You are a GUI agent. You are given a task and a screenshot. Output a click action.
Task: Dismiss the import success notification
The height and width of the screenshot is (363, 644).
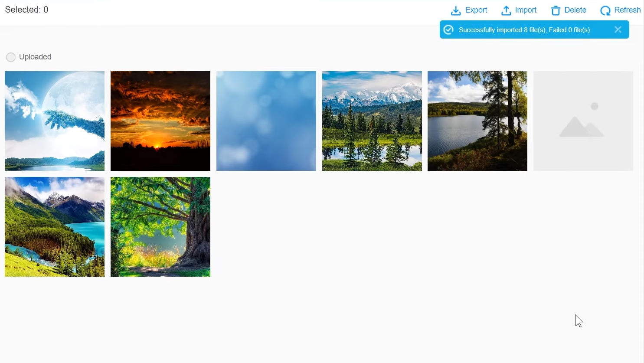tap(618, 29)
